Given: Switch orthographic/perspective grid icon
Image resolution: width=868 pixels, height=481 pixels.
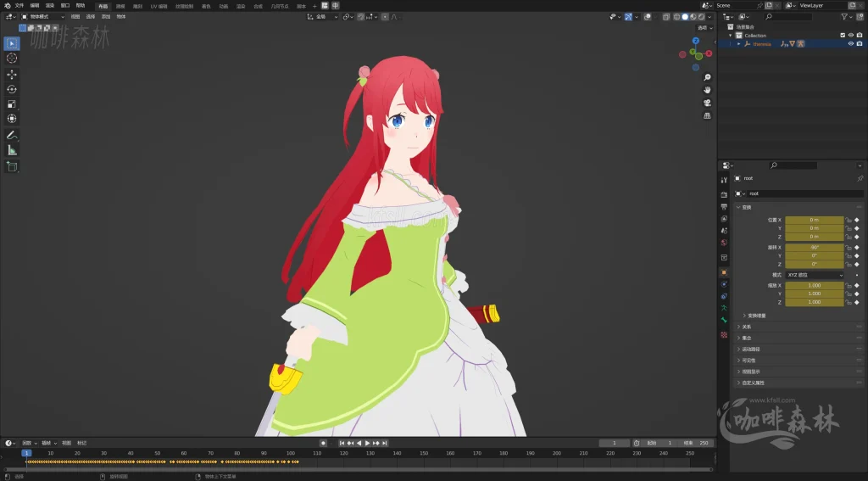Looking at the screenshot, I should pyautogui.click(x=707, y=115).
